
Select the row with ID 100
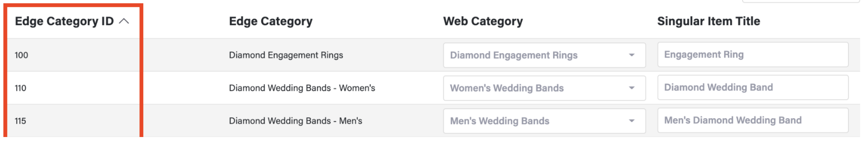(21, 55)
